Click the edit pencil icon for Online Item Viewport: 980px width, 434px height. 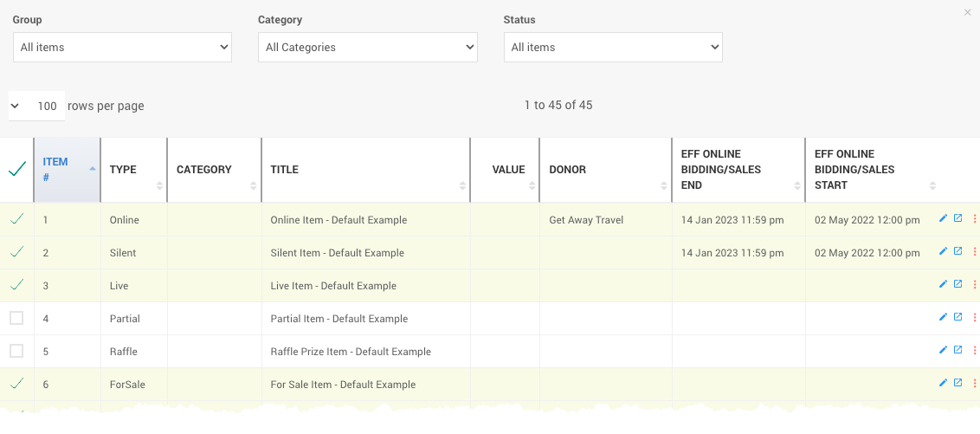pyautogui.click(x=944, y=218)
